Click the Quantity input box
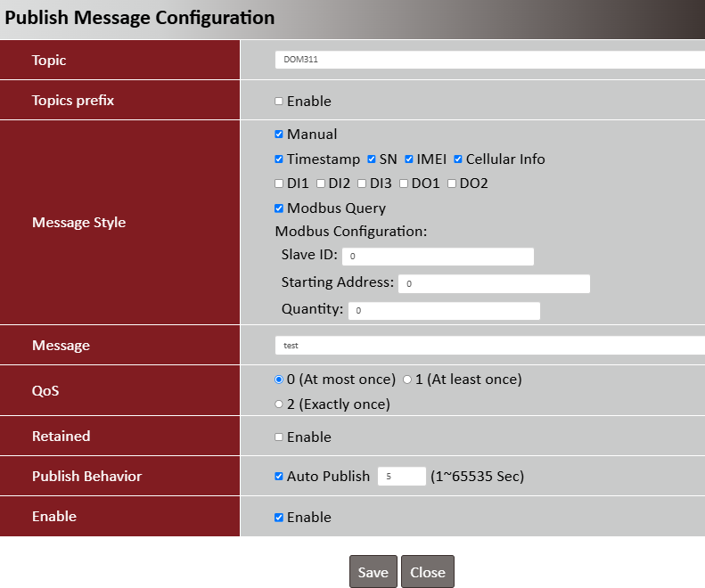This screenshot has height=588, width=705. pos(444,311)
